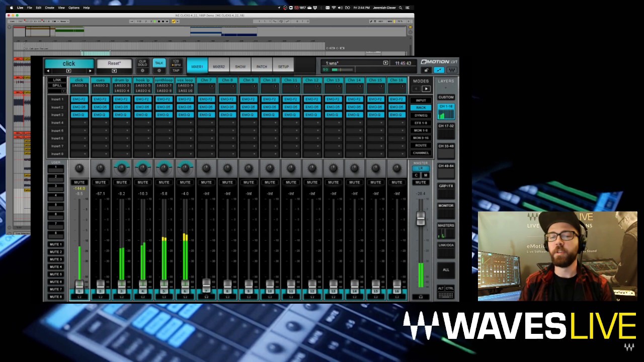Activate MUTE 1 mute group

55,244
